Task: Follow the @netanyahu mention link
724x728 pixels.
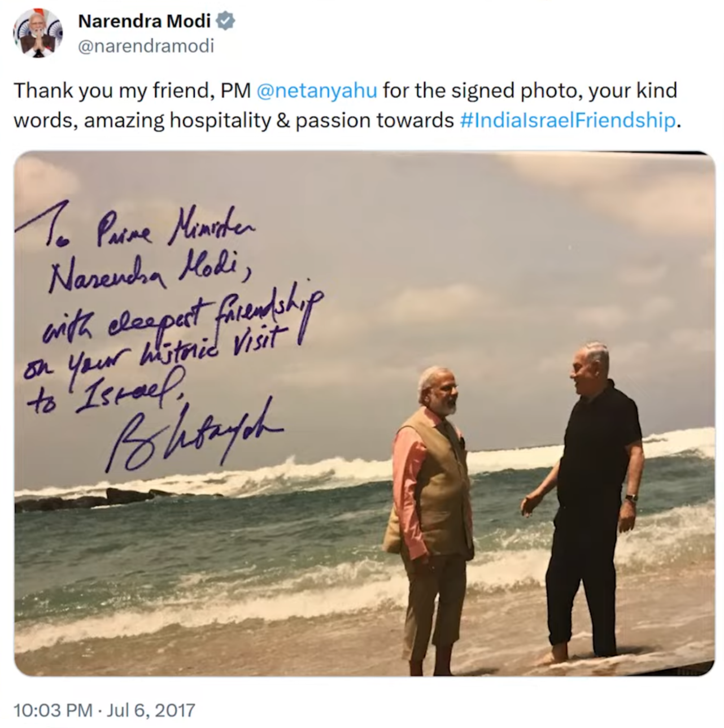Action: click(316, 90)
